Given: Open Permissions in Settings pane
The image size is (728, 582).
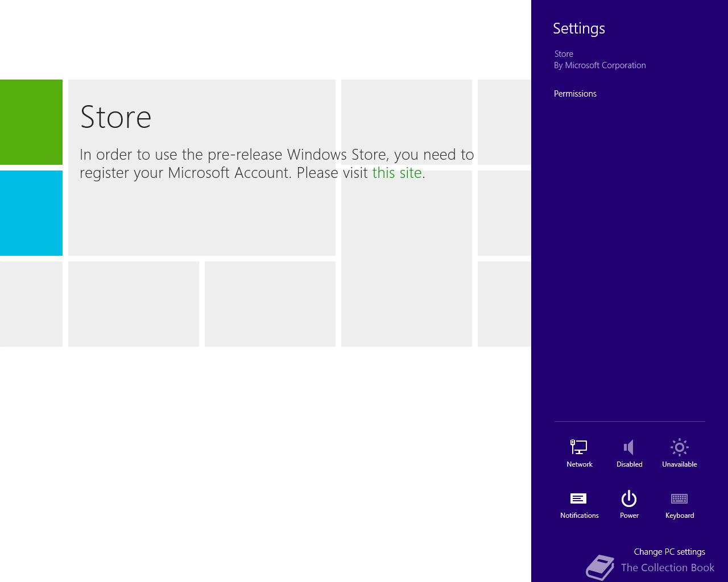Looking at the screenshot, I should click(575, 94).
